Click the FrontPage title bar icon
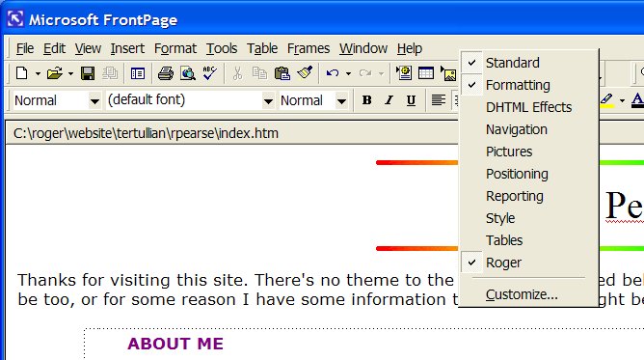 [15, 19]
